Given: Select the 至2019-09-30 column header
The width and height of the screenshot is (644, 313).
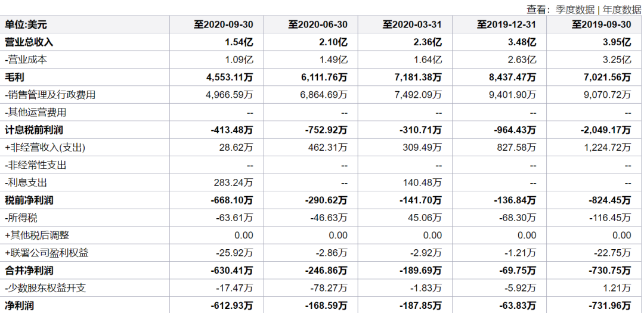Looking at the screenshot, I should pyautogui.click(x=601, y=24).
